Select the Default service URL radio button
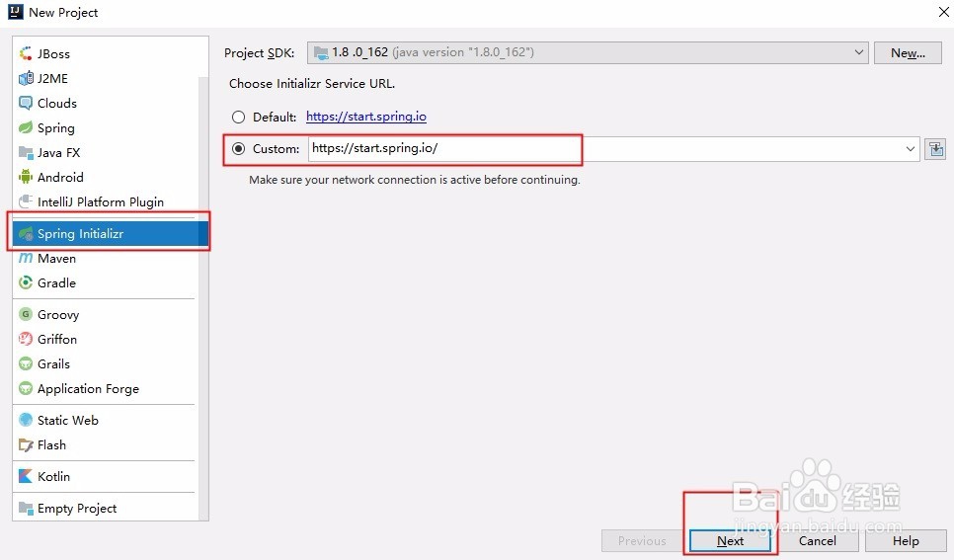 [239, 117]
